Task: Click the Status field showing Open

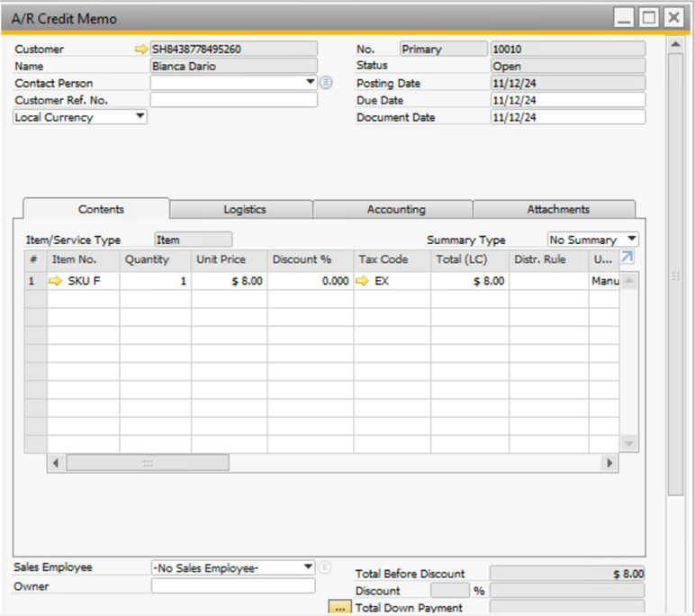Action: pos(568,66)
